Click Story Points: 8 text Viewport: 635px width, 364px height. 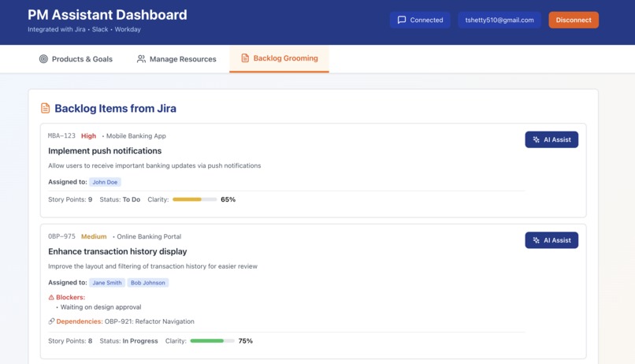click(70, 341)
